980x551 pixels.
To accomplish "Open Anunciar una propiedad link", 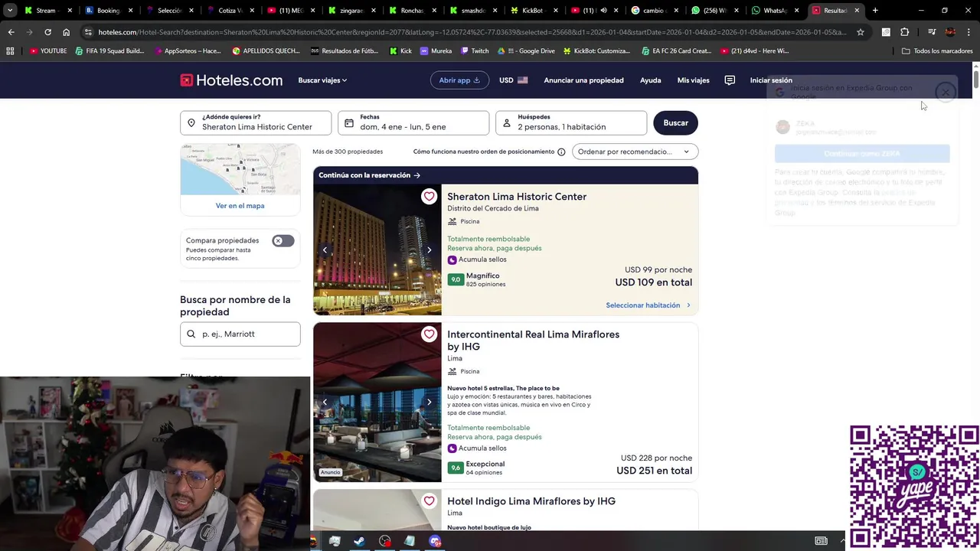I will click(583, 80).
